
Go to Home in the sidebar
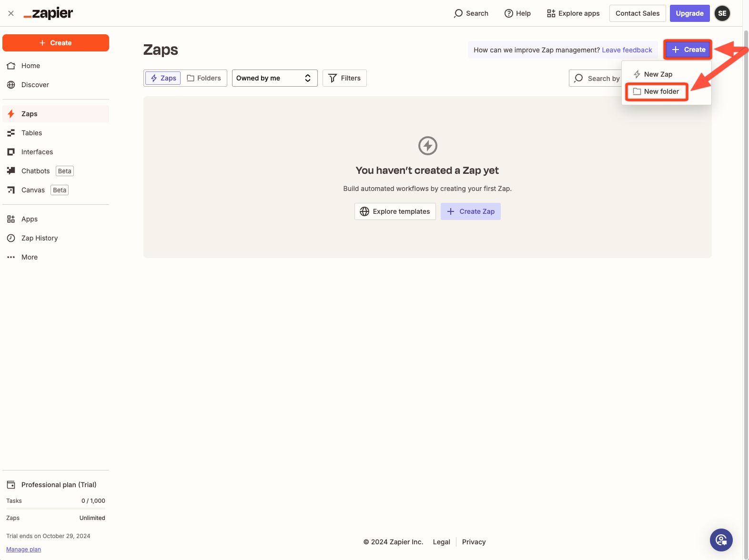tap(56, 66)
